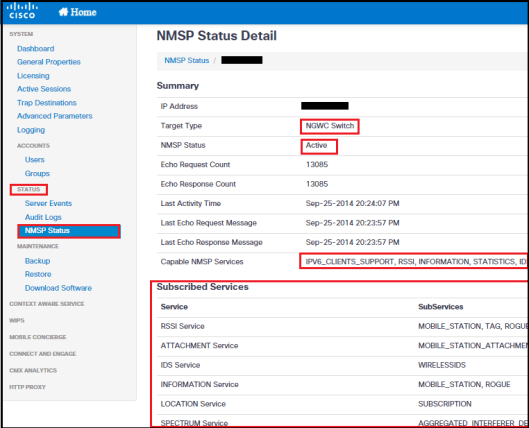The height and width of the screenshot is (428, 529).
Task: Click the 'SUBSCRIPTION' subservice cell
Action: [445, 404]
